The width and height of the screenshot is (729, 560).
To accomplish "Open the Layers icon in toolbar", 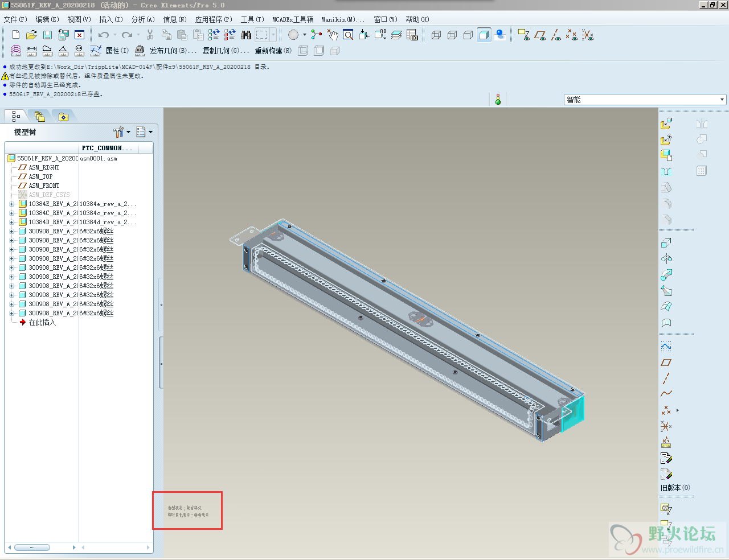I will (x=396, y=35).
